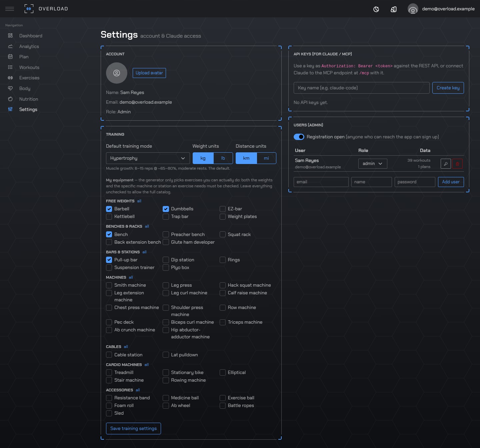Toggle the Registration open switch

(299, 137)
